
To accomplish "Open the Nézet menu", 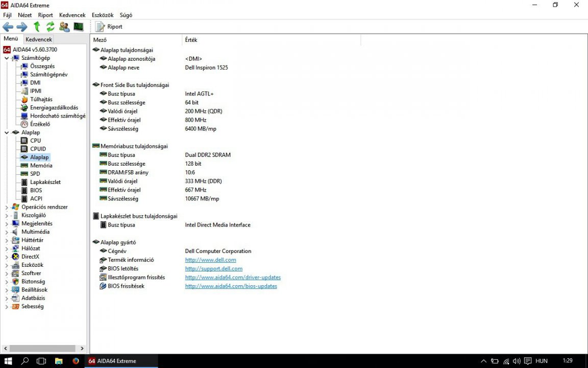I will pyautogui.click(x=24, y=15).
